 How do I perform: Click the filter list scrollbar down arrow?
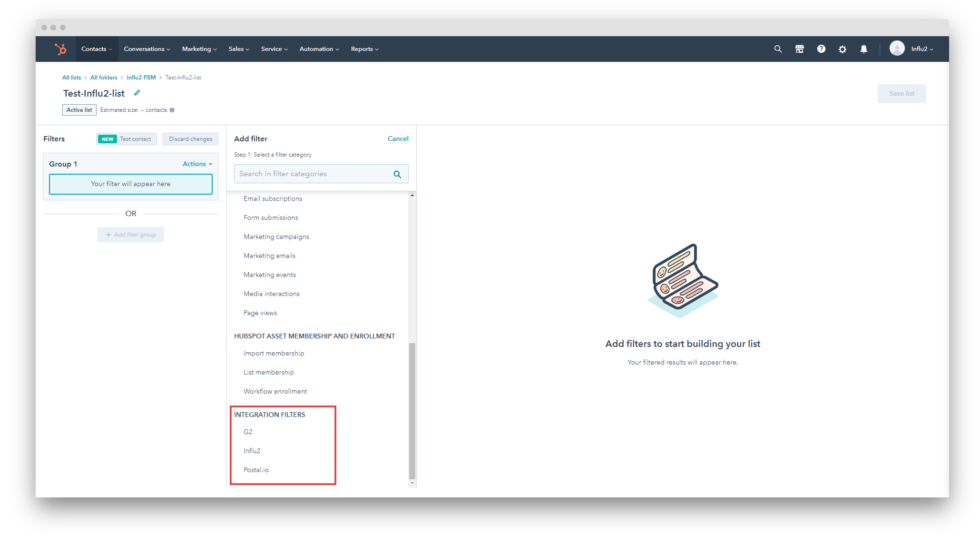(x=412, y=483)
